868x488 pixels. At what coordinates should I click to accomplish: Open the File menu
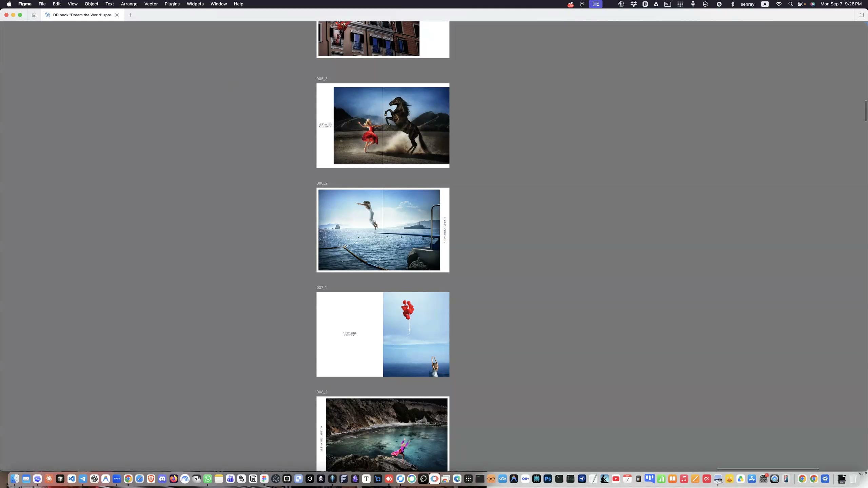point(42,4)
